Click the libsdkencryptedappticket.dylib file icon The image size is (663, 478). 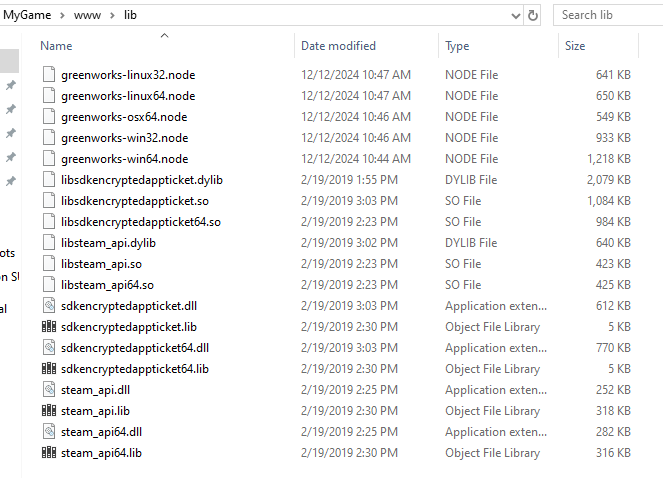coord(49,179)
